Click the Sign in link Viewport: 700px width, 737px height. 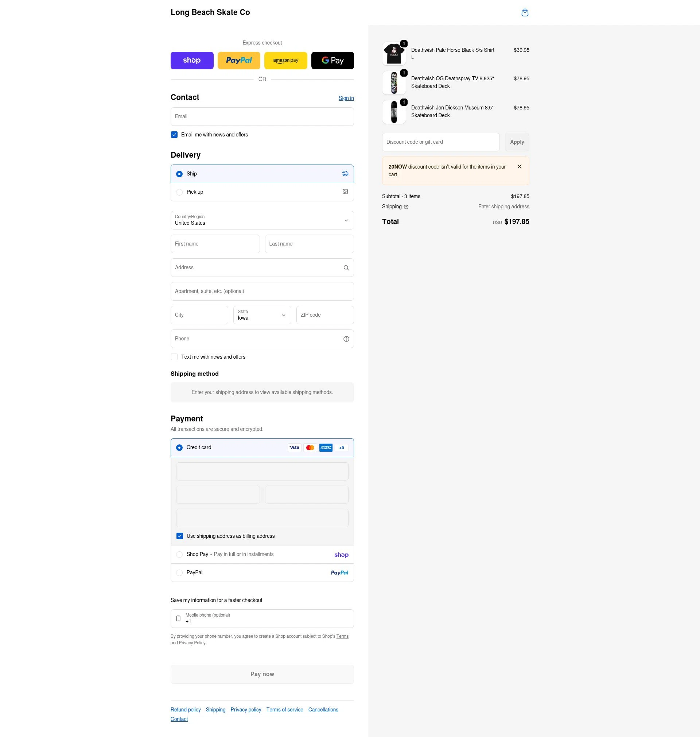346,98
